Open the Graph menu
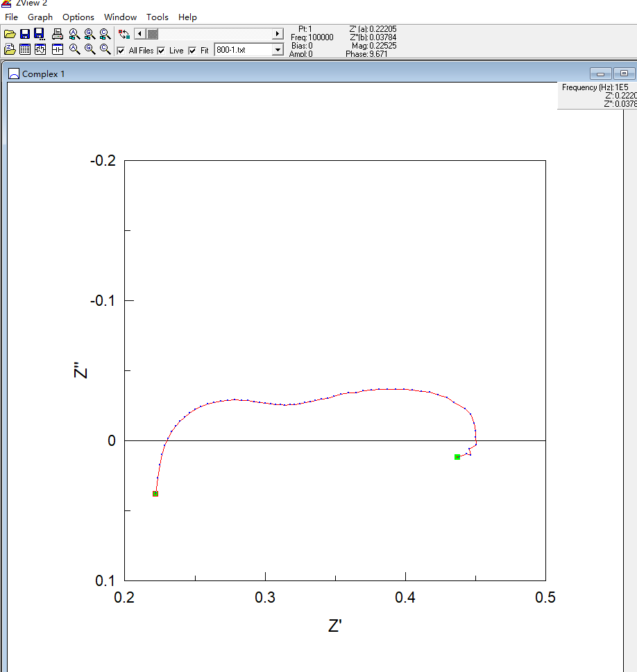 tap(40, 17)
